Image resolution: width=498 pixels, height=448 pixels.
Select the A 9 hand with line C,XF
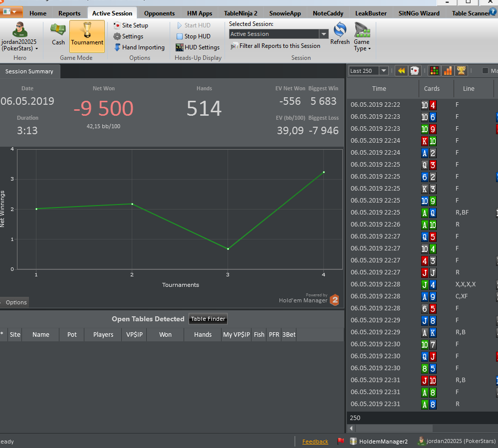(x=422, y=296)
